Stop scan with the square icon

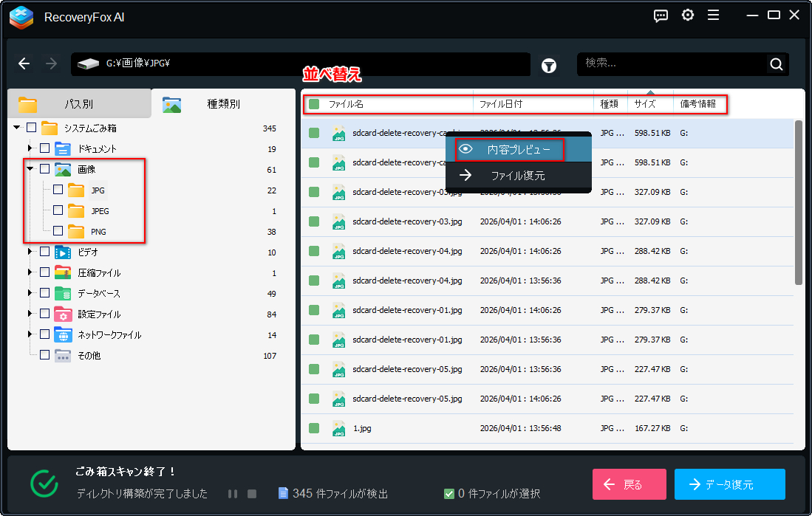point(252,494)
